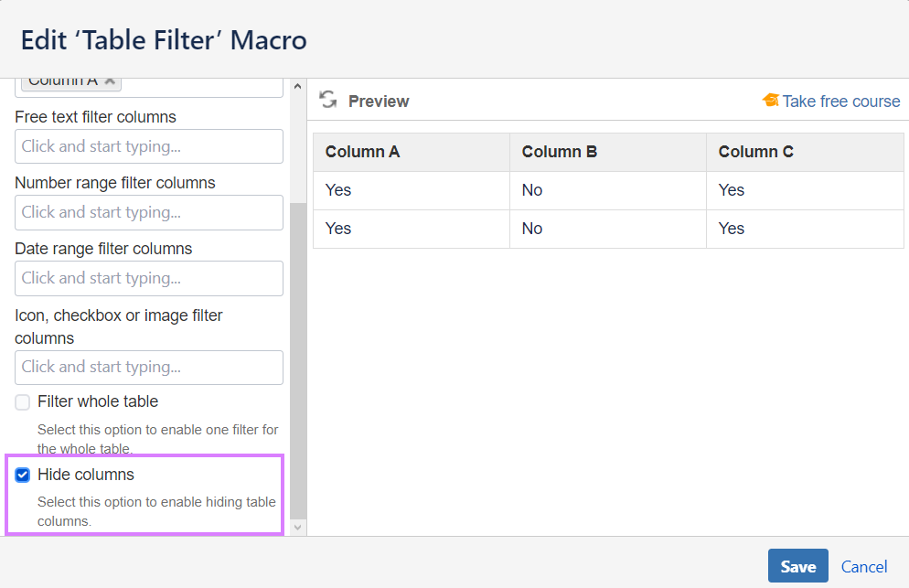Open the Take free course link

pos(840,102)
